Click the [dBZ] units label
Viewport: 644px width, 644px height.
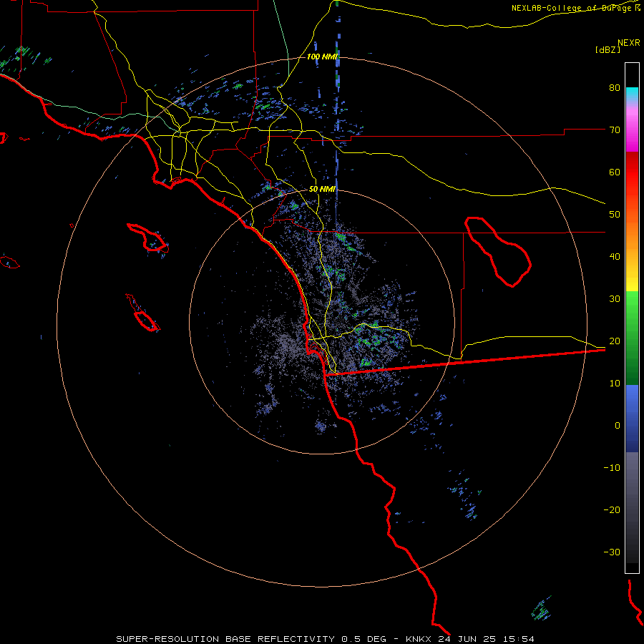click(608, 49)
